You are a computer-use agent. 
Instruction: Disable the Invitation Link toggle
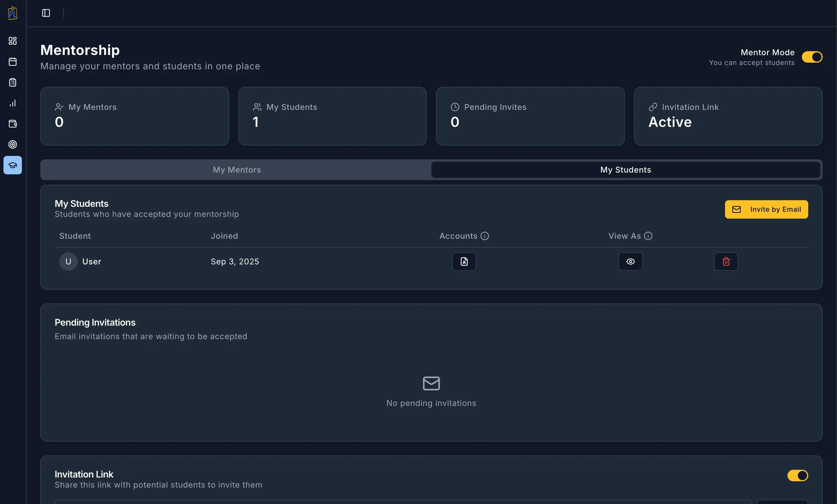798,476
